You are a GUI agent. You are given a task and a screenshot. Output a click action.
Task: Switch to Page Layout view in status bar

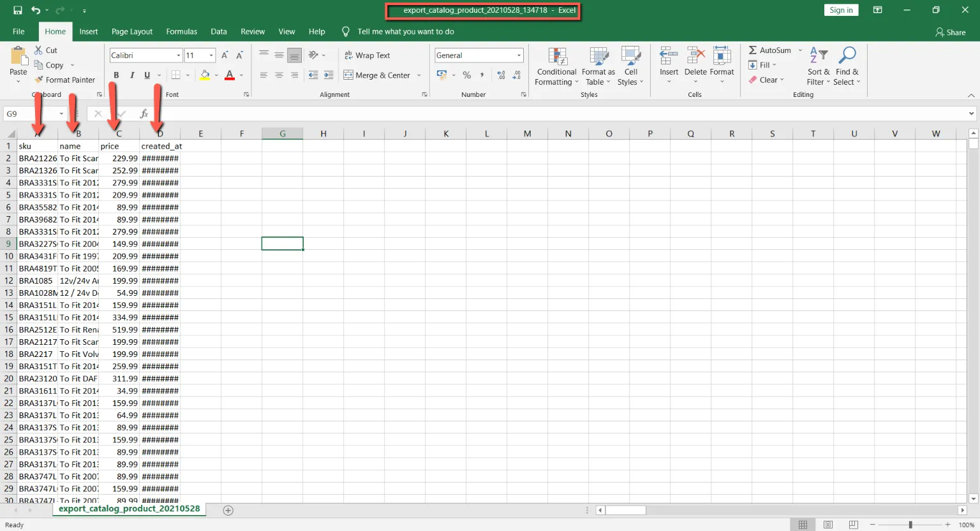click(828, 525)
